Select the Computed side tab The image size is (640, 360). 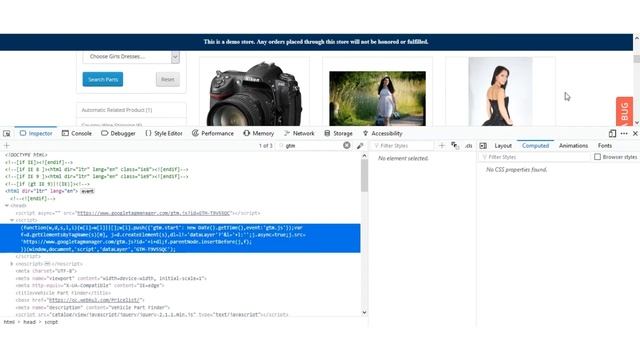[x=536, y=146]
